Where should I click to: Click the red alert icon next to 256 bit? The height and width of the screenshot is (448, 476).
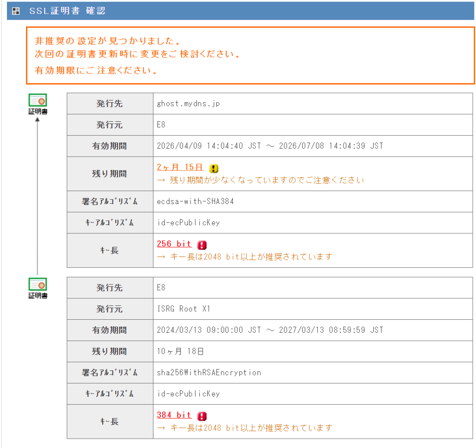tap(202, 244)
